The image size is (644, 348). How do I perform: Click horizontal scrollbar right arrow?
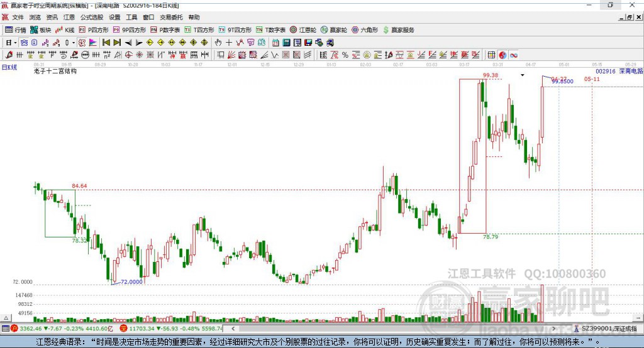pos(553,329)
